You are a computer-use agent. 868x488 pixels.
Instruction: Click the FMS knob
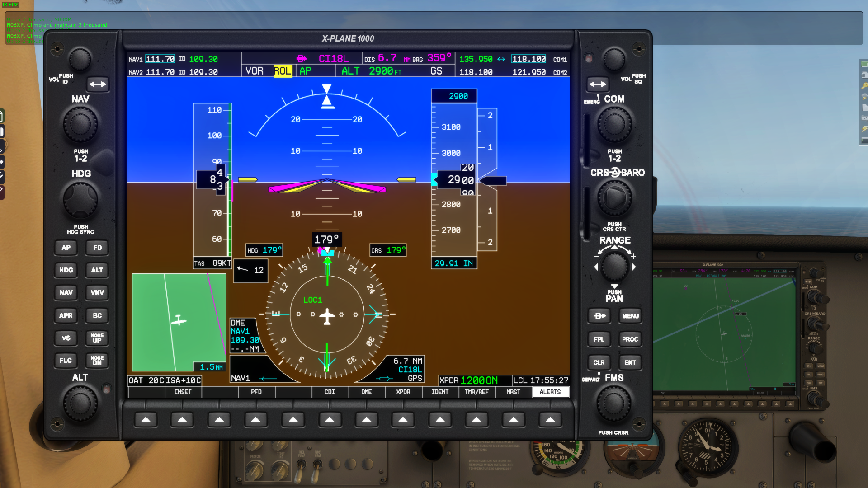pos(614,404)
